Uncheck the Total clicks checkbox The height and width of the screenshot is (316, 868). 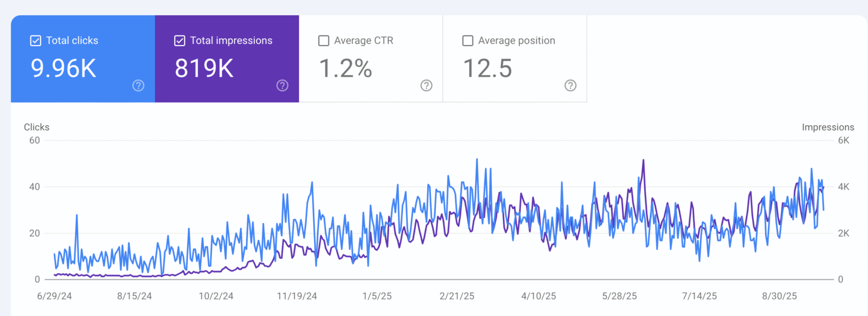[36, 41]
